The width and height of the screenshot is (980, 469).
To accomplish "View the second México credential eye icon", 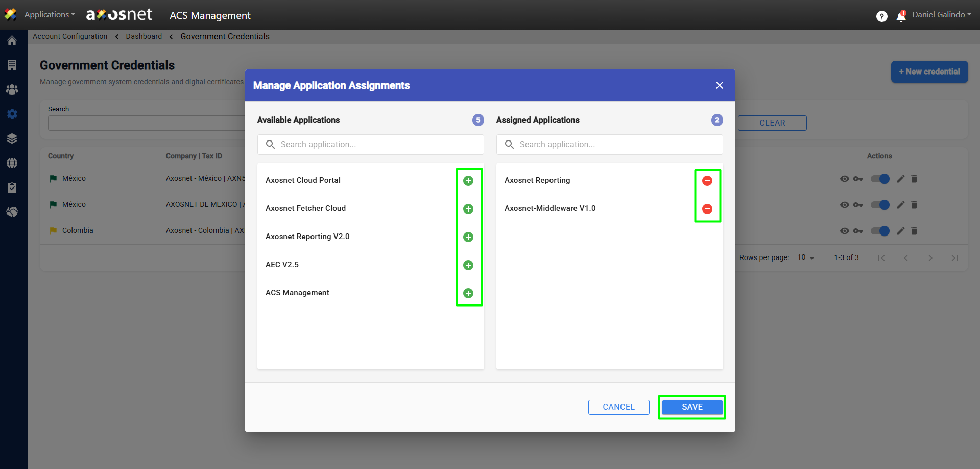I will [844, 205].
